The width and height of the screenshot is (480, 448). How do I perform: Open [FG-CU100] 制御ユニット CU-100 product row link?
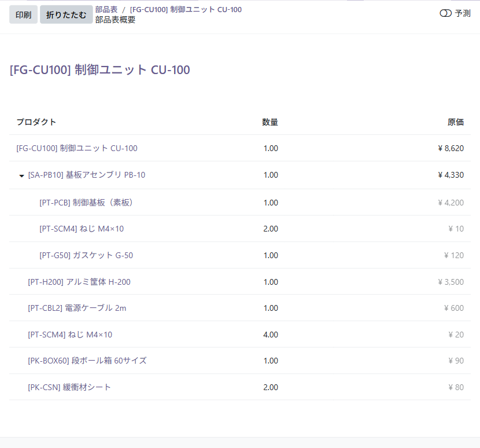(x=77, y=148)
